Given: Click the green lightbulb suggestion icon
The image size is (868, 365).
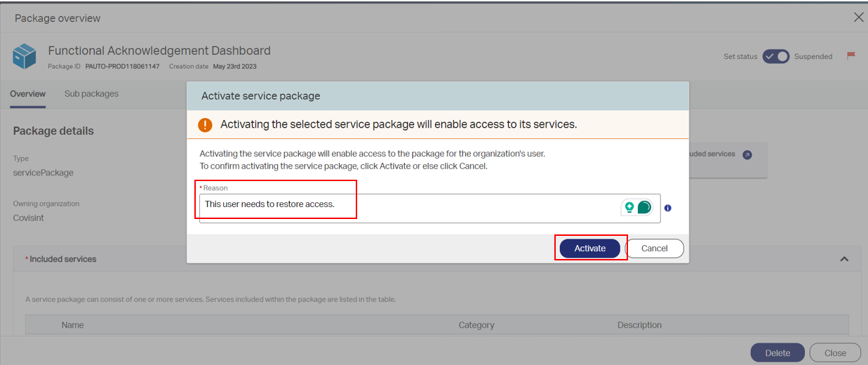Looking at the screenshot, I should tap(629, 207).
